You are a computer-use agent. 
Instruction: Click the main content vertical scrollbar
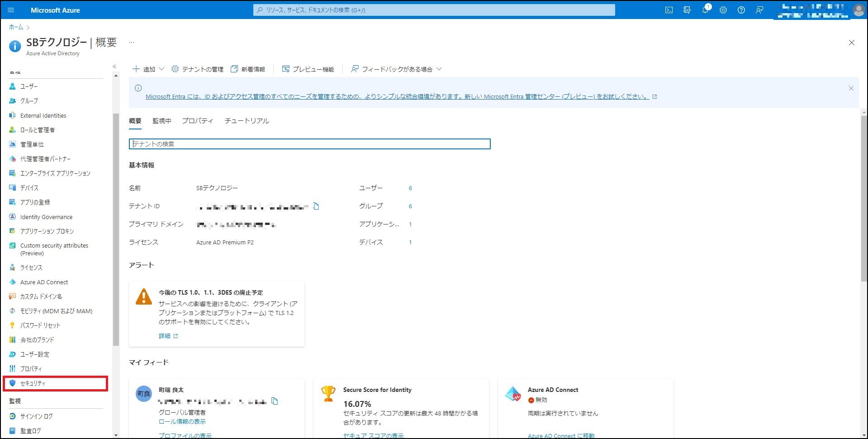click(x=864, y=198)
